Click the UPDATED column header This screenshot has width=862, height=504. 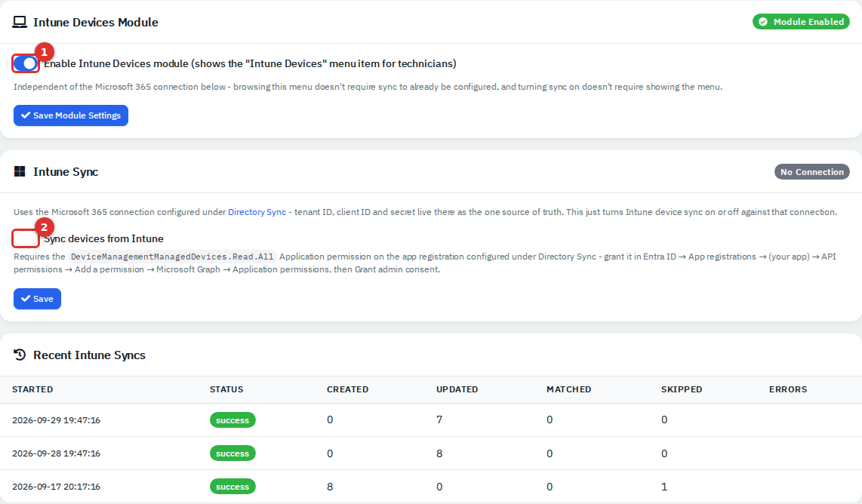(x=457, y=389)
